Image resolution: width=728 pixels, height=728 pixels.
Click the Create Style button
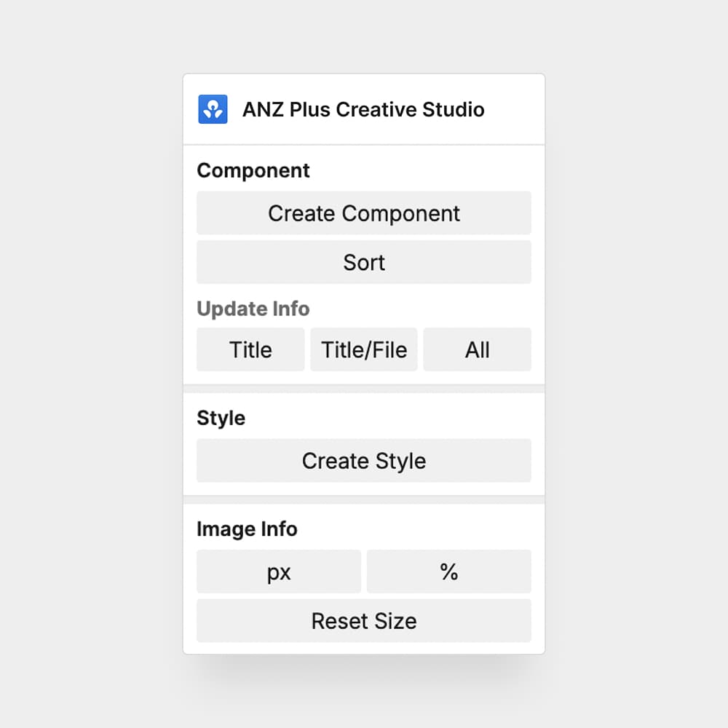[x=364, y=461]
